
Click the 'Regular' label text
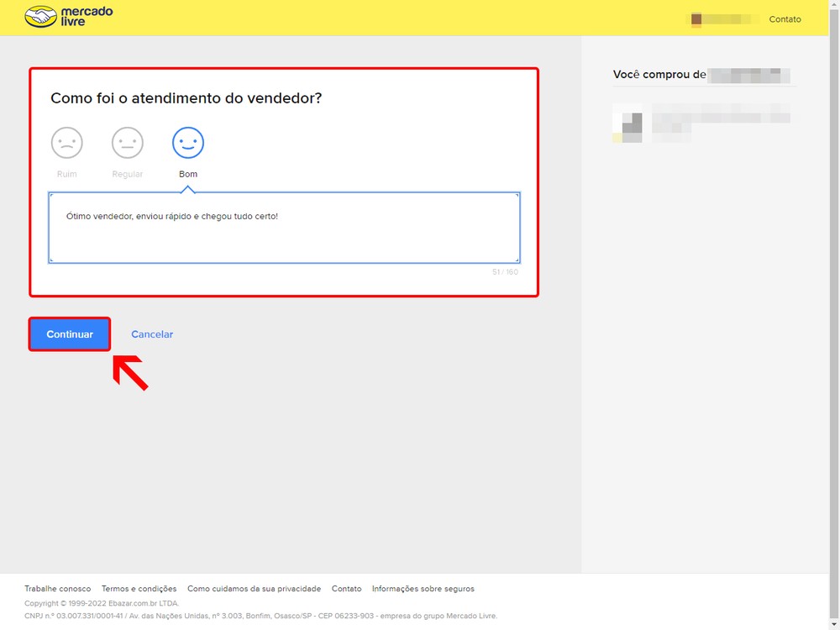coord(128,174)
